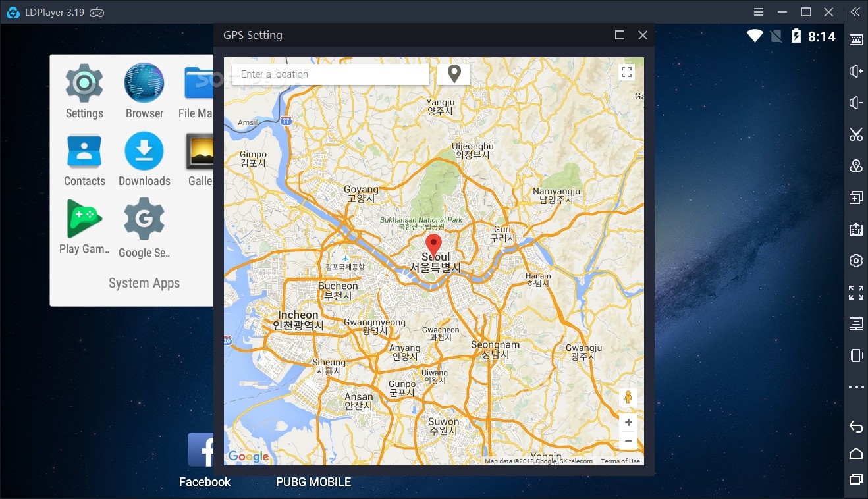868x499 pixels.
Task: Launch the Facebook app
Action: 204,460
